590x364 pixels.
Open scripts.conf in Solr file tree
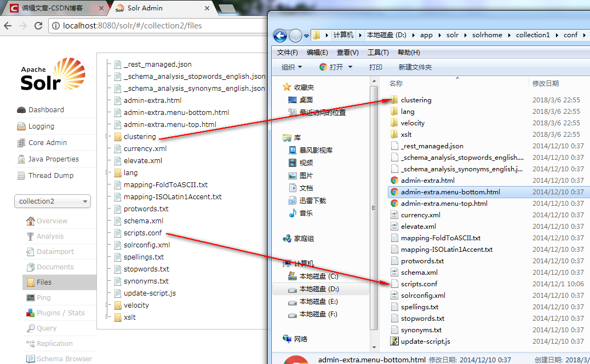(142, 233)
